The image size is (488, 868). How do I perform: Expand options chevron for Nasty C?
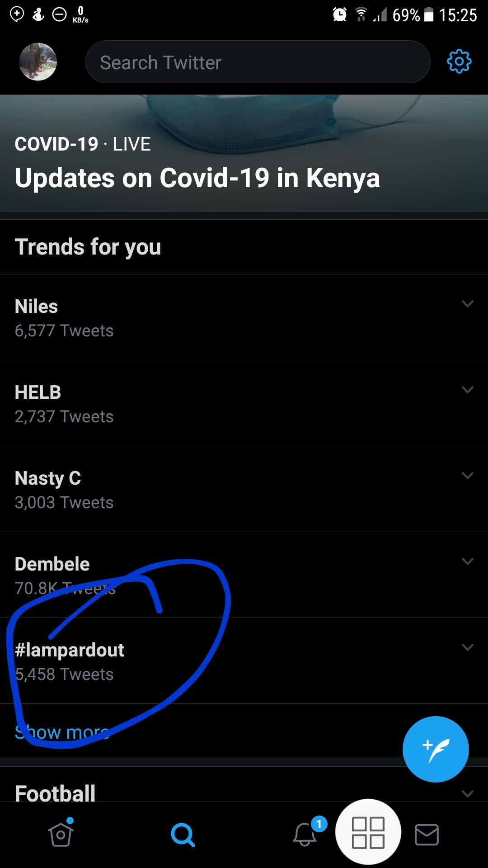tap(468, 476)
